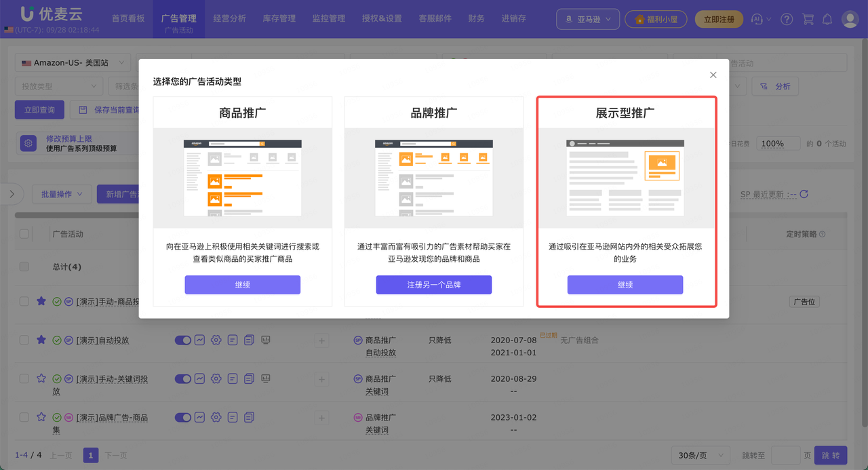This screenshot has width=868, height=470.
Task: Open the 批量操作 dropdown
Action: pos(62,194)
